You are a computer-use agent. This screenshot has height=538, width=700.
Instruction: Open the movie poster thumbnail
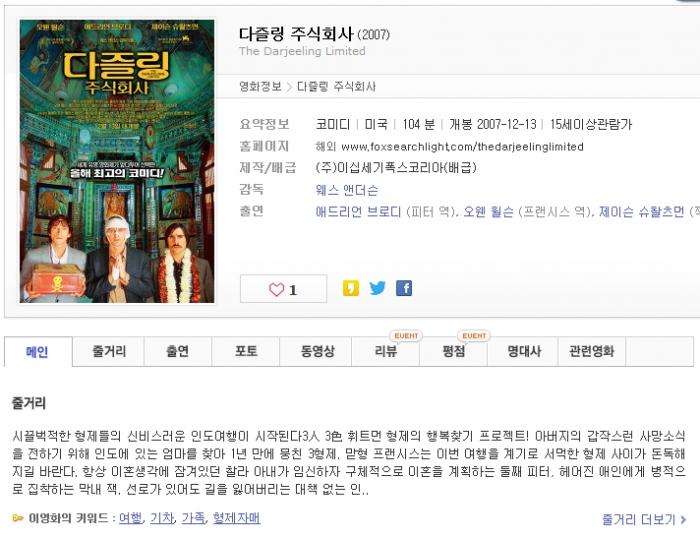pyautogui.click(x=117, y=161)
